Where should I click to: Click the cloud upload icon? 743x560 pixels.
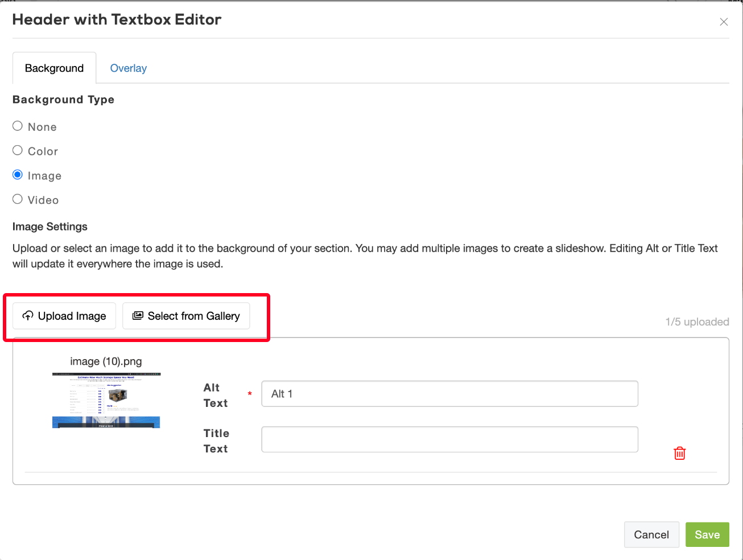click(x=27, y=316)
